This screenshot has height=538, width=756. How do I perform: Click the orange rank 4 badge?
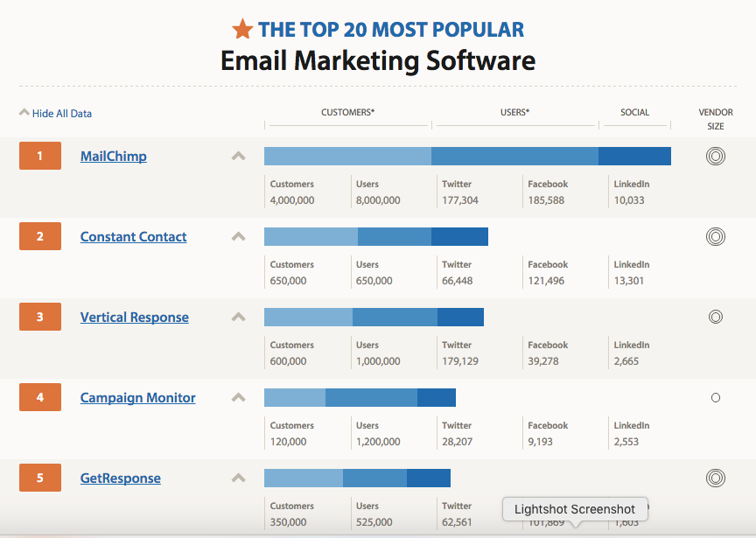pyautogui.click(x=40, y=397)
